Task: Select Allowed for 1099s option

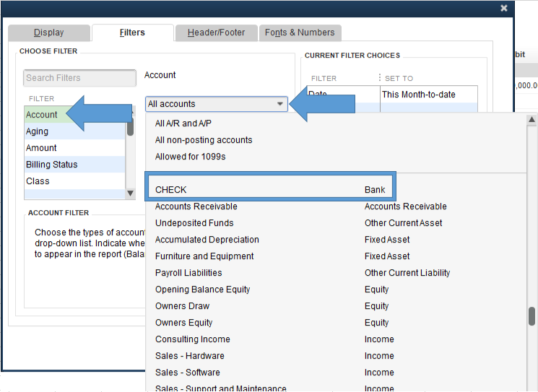Action: point(191,157)
